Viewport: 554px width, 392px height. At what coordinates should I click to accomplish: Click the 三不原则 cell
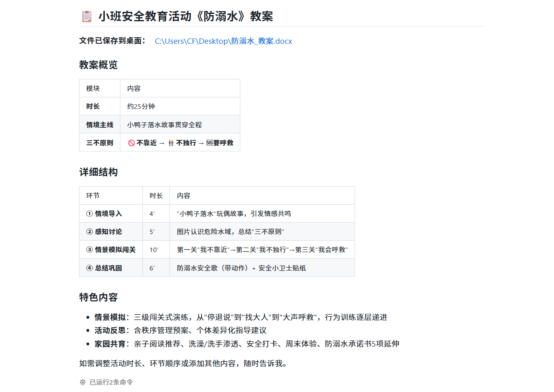(x=99, y=143)
